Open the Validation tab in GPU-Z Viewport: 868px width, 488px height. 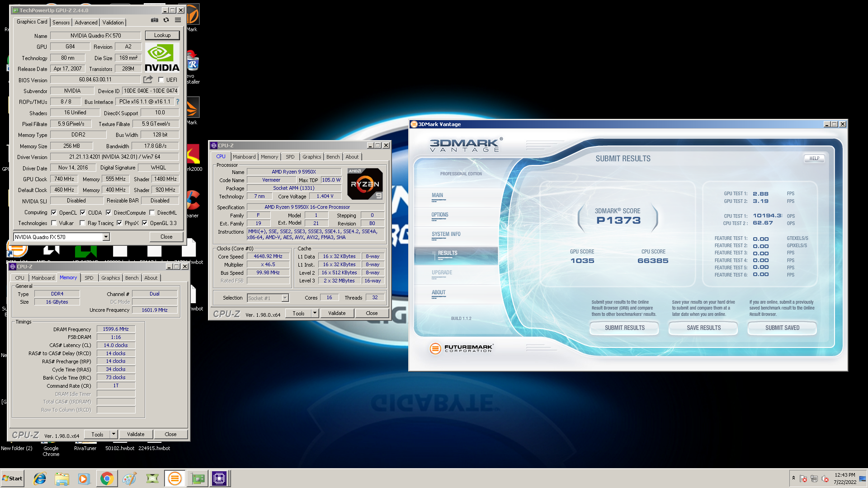pos(113,22)
